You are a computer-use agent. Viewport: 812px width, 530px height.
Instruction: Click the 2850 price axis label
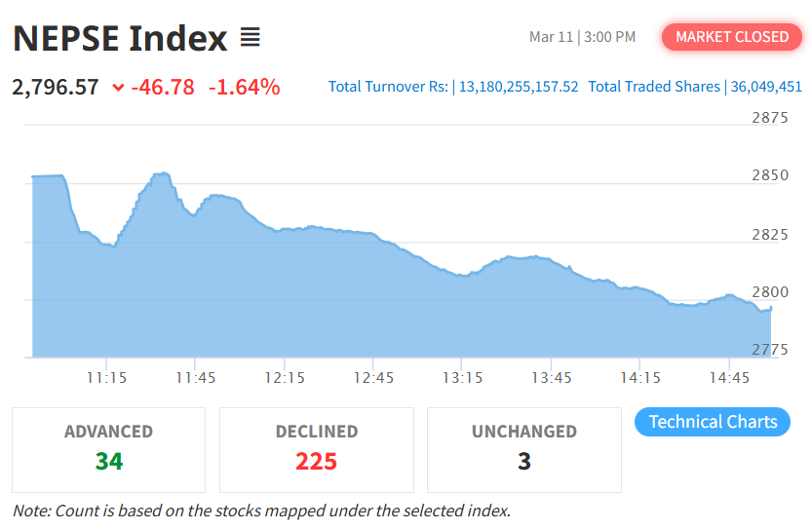tap(770, 175)
